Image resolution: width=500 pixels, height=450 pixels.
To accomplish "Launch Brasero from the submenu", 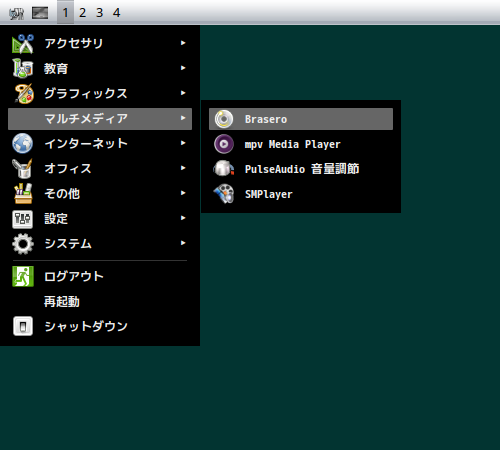I will click(x=301, y=119).
